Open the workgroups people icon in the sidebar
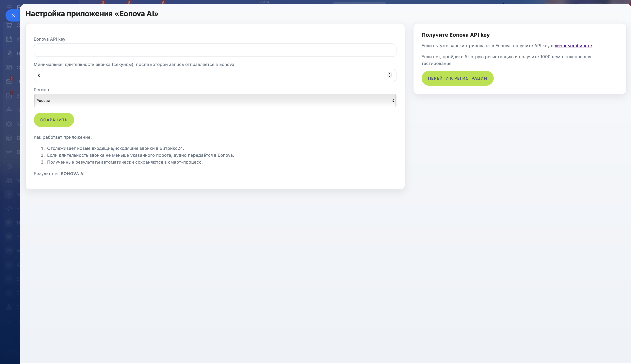 click(x=9, y=110)
